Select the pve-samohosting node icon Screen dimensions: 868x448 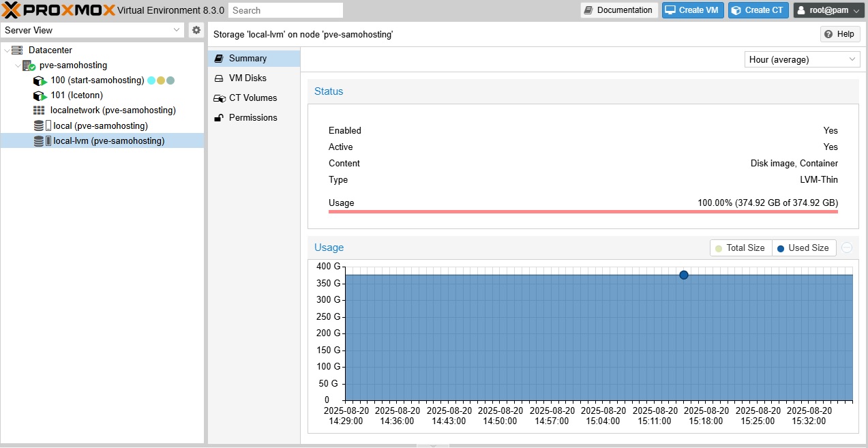tap(29, 65)
